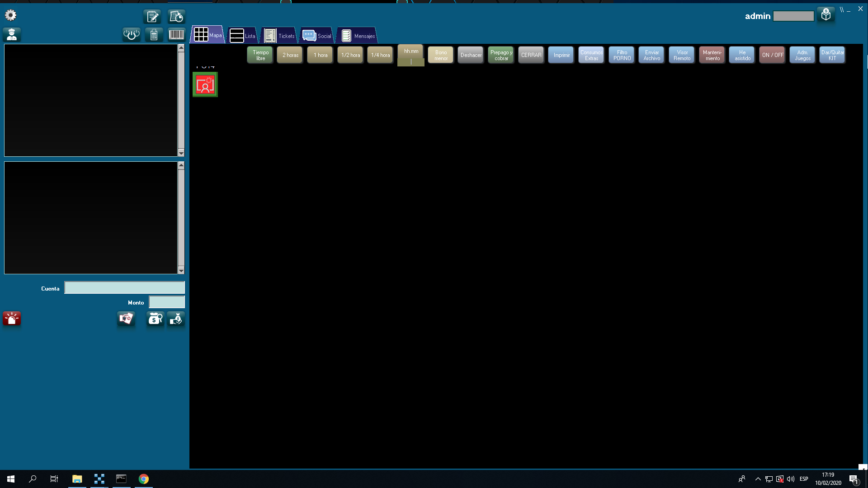This screenshot has height=488, width=868.
Task: Click the field next to admin
Action: pyautogui.click(x=793, y=16)
